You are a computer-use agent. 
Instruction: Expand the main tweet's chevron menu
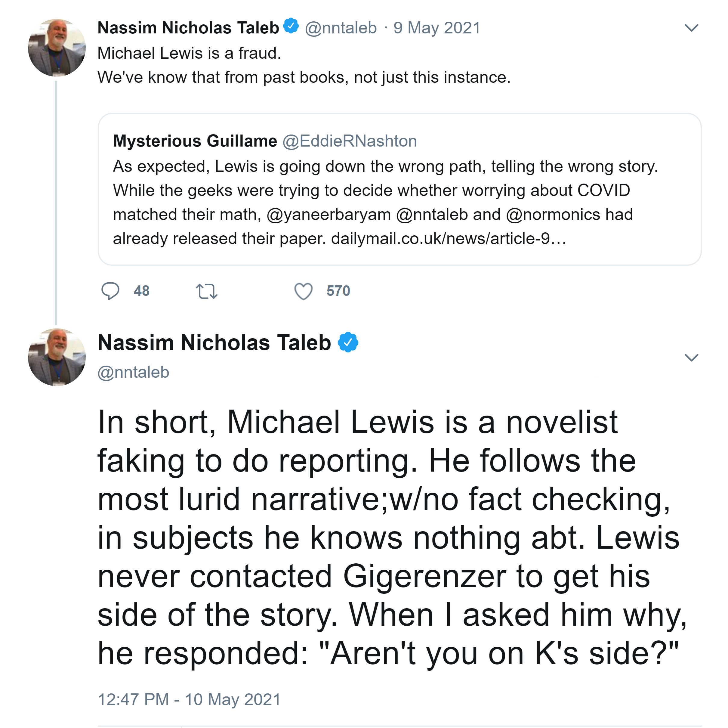[x=691, y=357]
